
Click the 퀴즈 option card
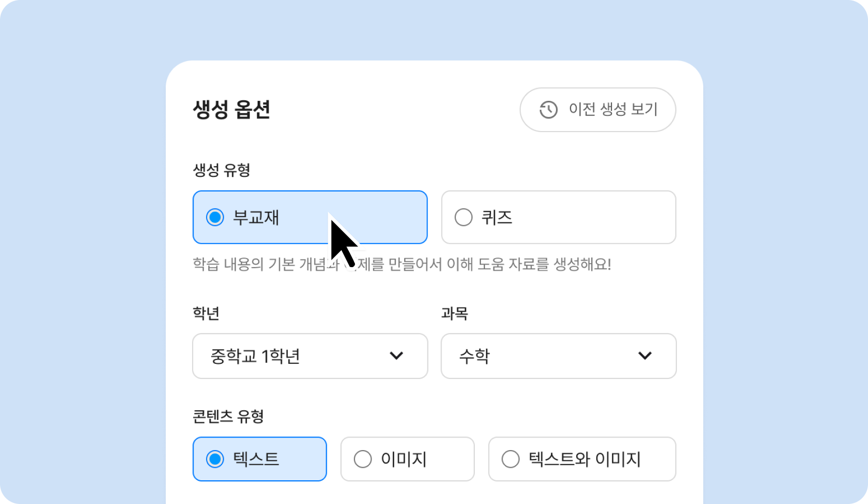pyautogui.click(x=558, y=217)
